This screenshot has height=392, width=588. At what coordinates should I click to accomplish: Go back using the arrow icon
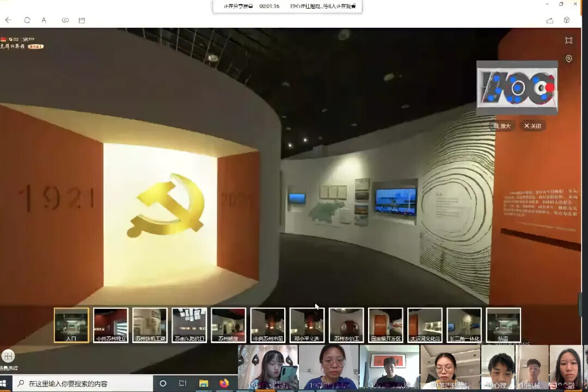point(8,20)
